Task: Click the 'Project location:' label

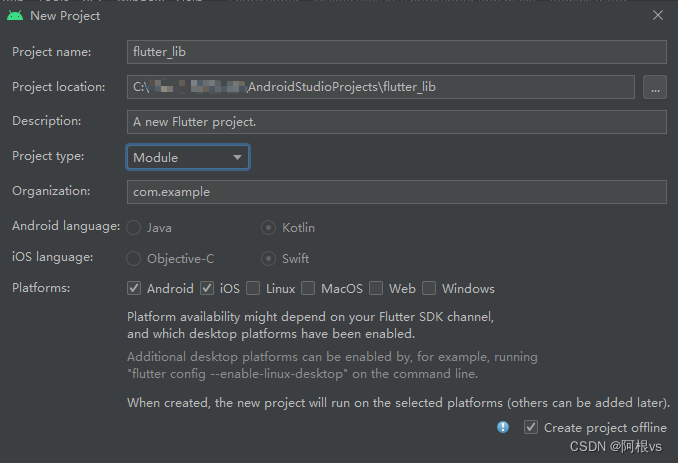Action: point(58,87)
